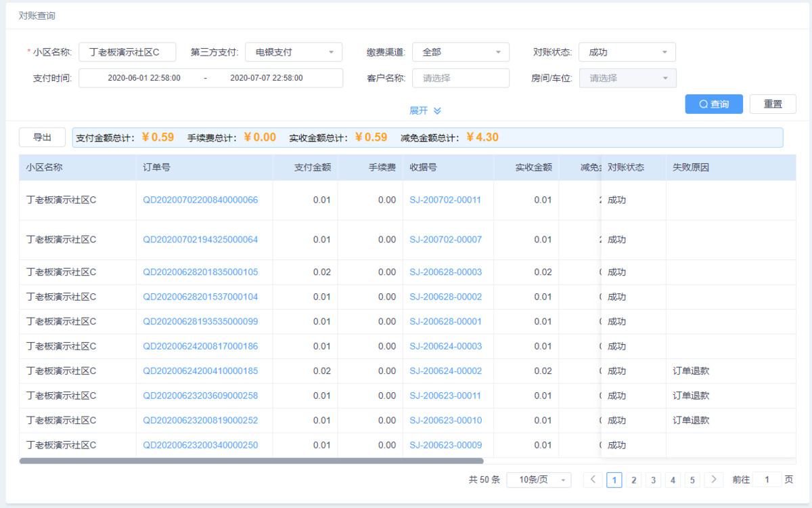Go to previous page arrow
The image size is (812, 508).
593,480
